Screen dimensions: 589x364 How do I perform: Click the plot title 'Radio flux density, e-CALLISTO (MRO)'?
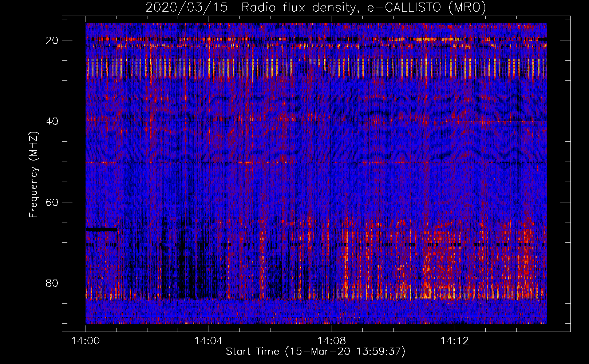click(x=363, y=8)
